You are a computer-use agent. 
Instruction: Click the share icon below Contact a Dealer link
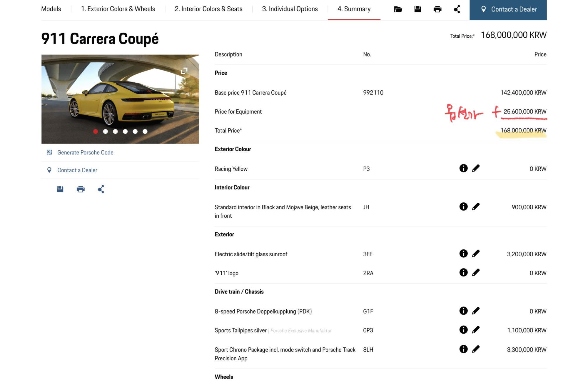(101, 189)
